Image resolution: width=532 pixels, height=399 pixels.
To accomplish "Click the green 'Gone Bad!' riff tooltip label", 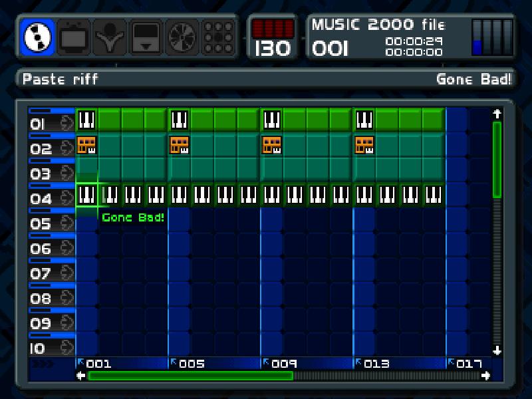I will pos(133,217).
